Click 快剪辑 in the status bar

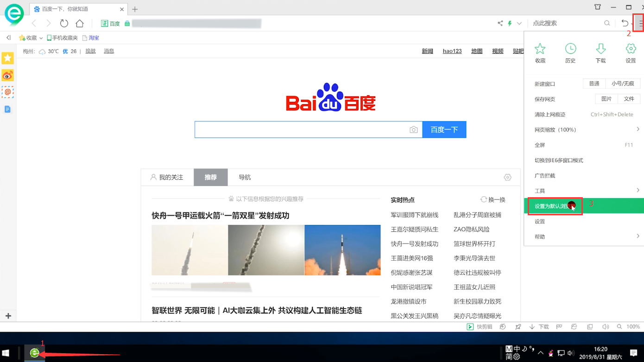[x=480, y=327]
